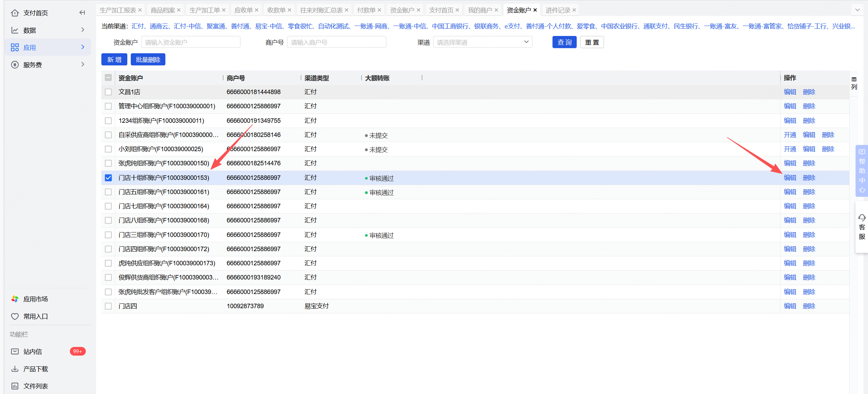Open the column settings 列 icon
This screenshot has width=868, height=394.
pyautogui.click(x=854, y=79)
